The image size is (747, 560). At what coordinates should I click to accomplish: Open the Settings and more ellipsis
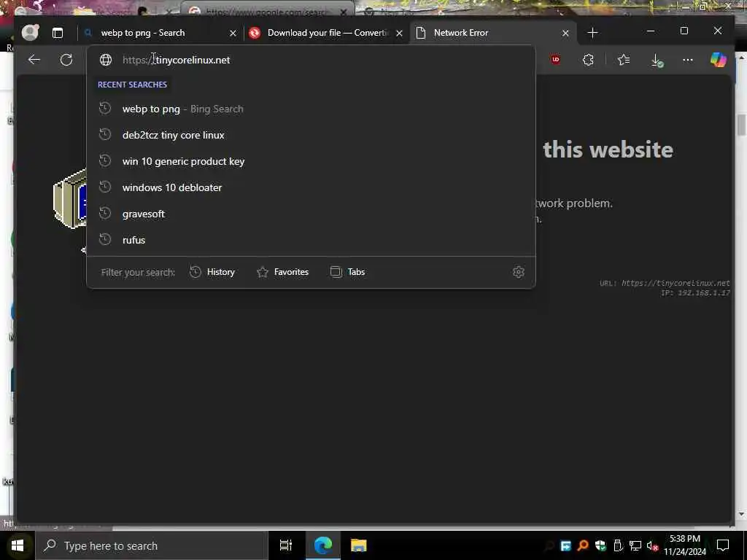(687, 60)
